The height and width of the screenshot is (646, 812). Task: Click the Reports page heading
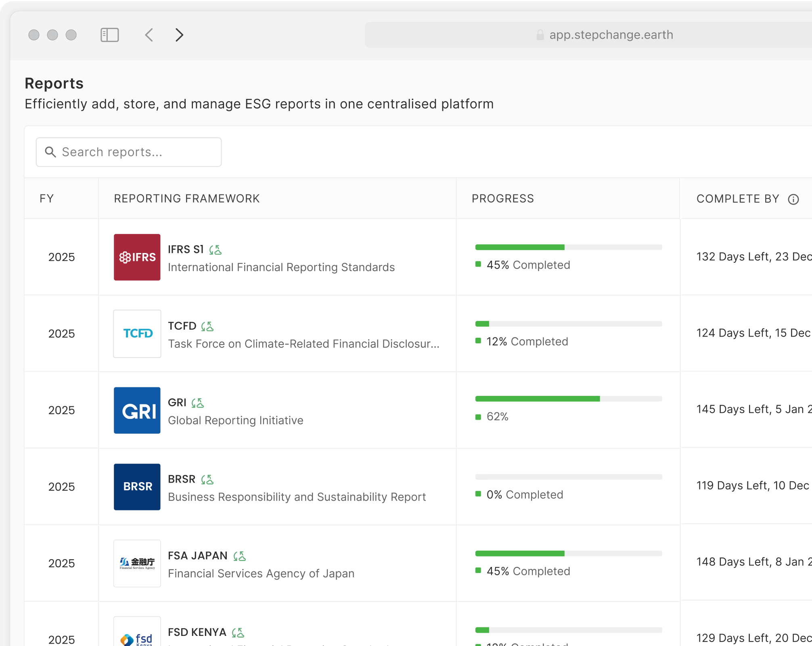pyautogui.click(x=54, y=84)
